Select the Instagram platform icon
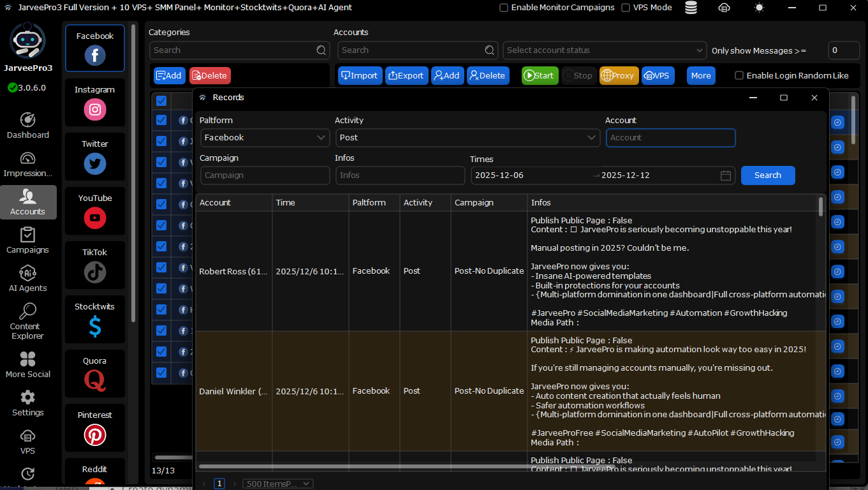 pyautogui.click(x=95, y=109)
